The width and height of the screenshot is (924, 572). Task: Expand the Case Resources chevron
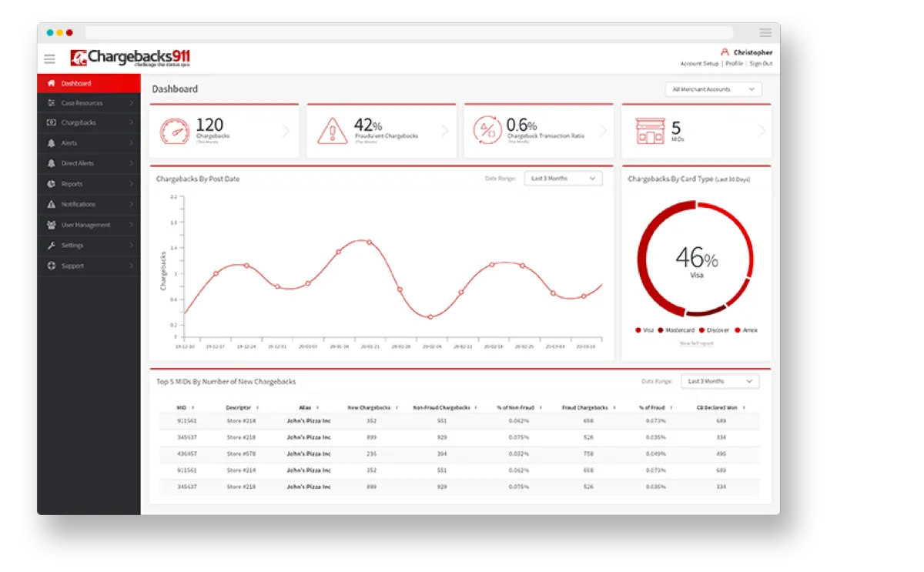tap(131, 103)
